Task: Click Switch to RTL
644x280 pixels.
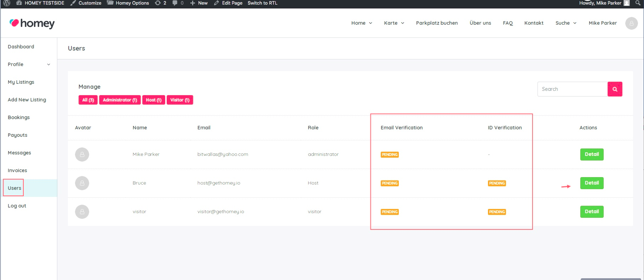Action: pyautogui.click(x=263, y=3)
